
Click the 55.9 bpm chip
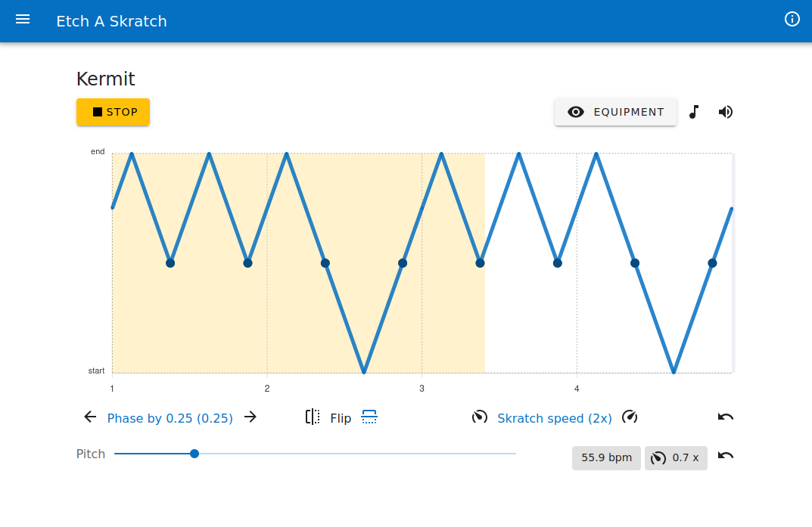(x=606, y=458)
